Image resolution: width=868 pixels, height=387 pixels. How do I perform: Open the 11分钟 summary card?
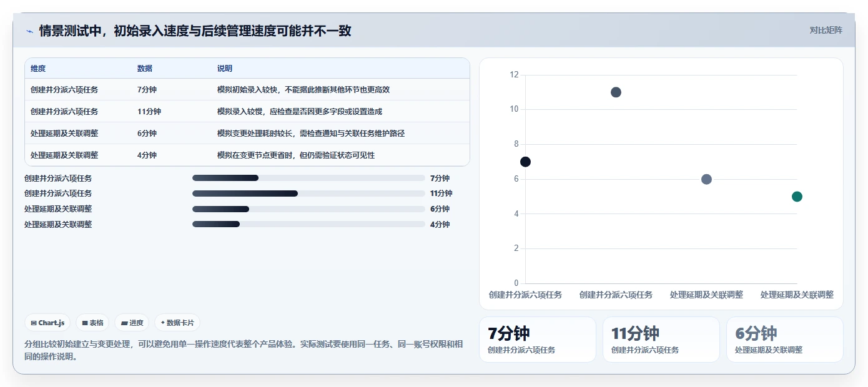click(x=661, y=340)
